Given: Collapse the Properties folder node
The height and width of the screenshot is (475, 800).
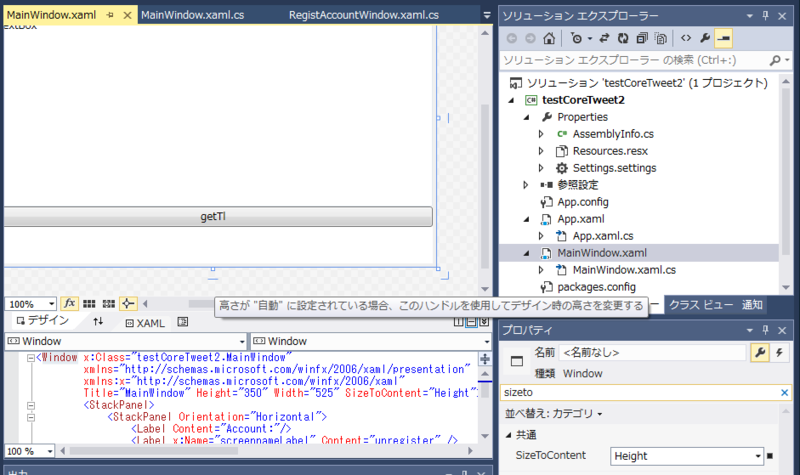Looking at the screenshot, I should [x=527, y=117].
